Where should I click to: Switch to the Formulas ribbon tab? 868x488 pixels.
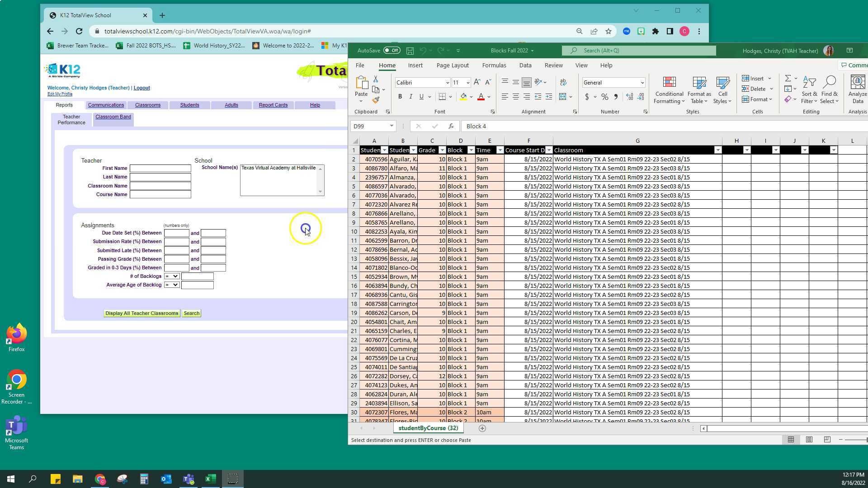(x=494, y=65)
